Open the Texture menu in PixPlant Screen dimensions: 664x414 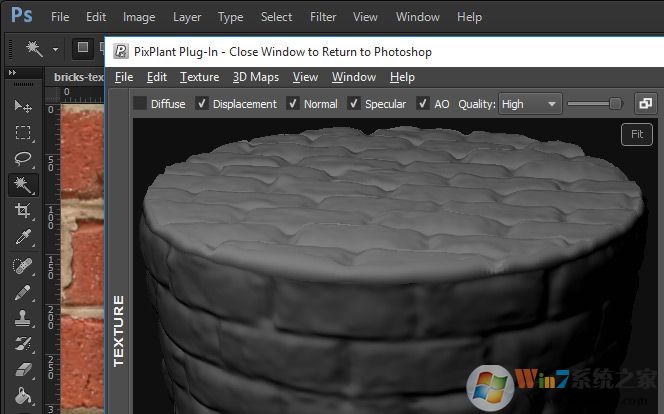[199, 77]
